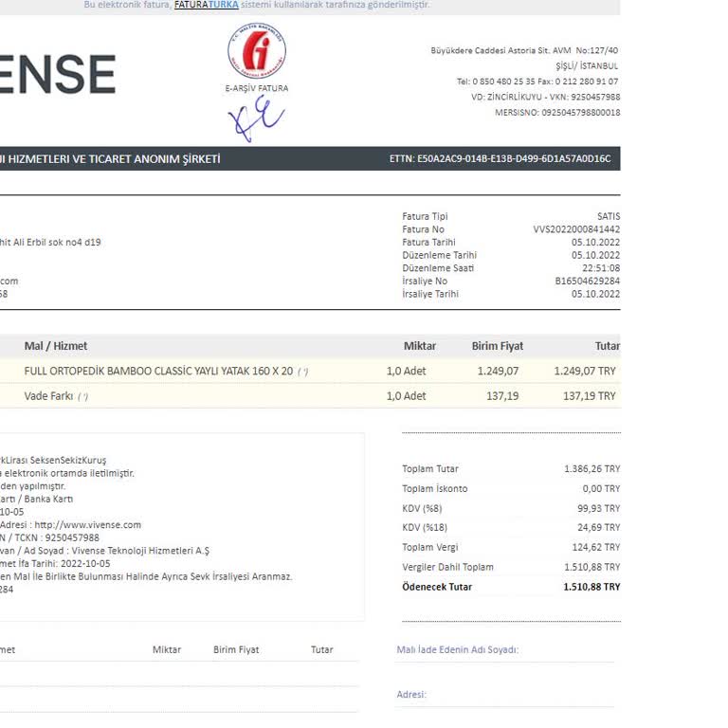This screenshot has width=728, height=728.
Task: Click the Mal İade Edenin Adı Soyadı field
Action: 505,650
